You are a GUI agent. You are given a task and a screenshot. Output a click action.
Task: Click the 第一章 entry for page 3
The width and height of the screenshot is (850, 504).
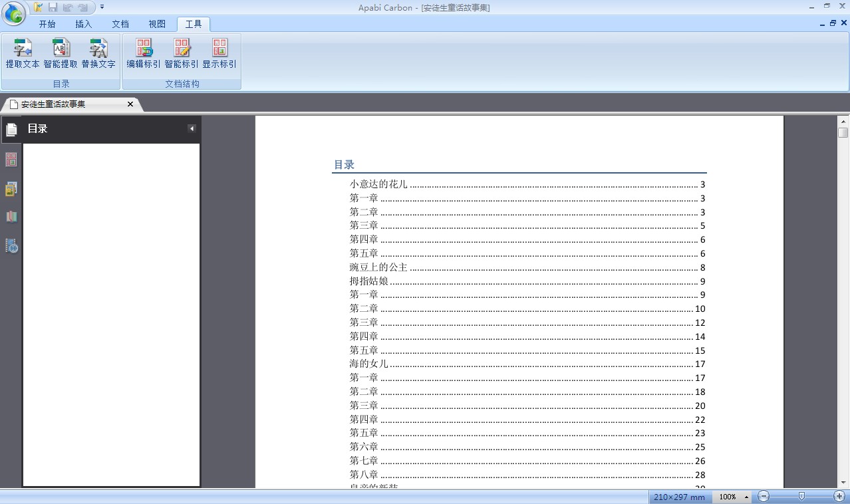click(527, 198)
